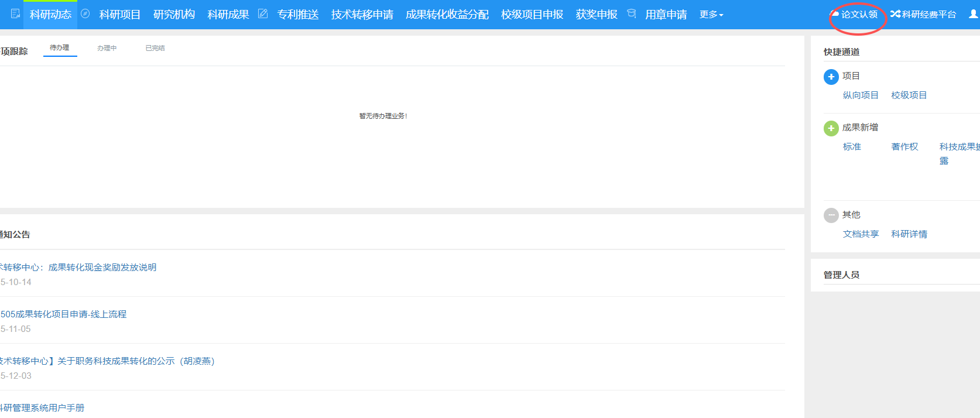The image size is (980, 418).
Task: Switch to the 已完结 tab
Action: 155,48
